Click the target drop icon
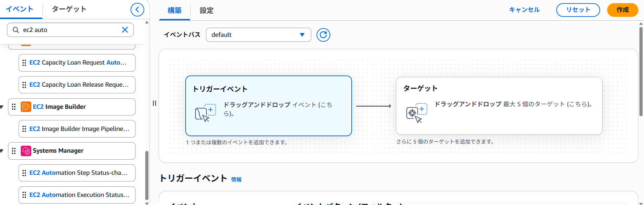The height and width of the screenshot is (205, 644). pyautogui.click(x=417, y=113)
